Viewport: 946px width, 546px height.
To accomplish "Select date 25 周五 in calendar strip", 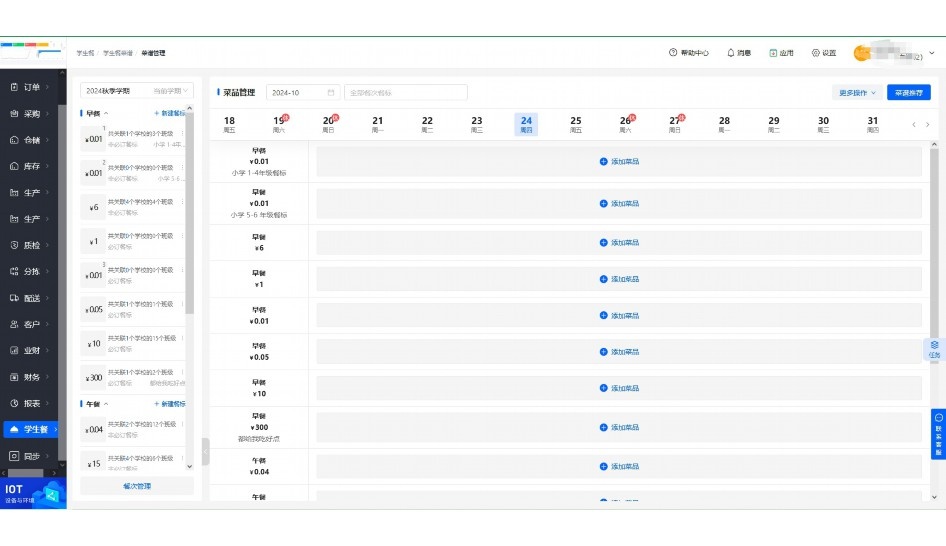I will (575, 124).
